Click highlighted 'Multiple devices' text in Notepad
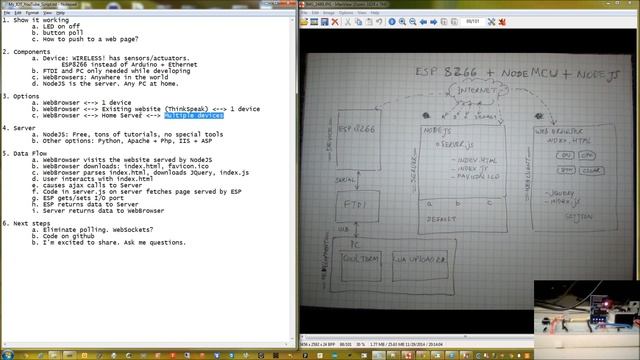The image size is (640, 360). pyautogui.click(x=194, y=116)
